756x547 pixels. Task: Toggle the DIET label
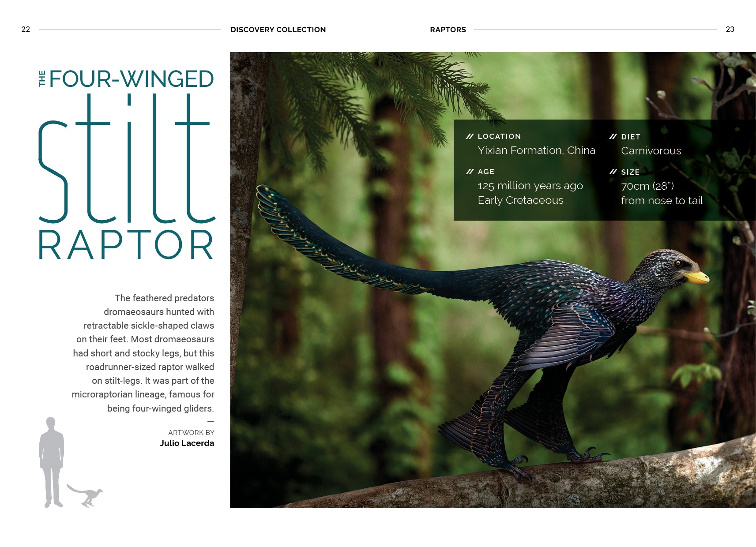[631, 137]
